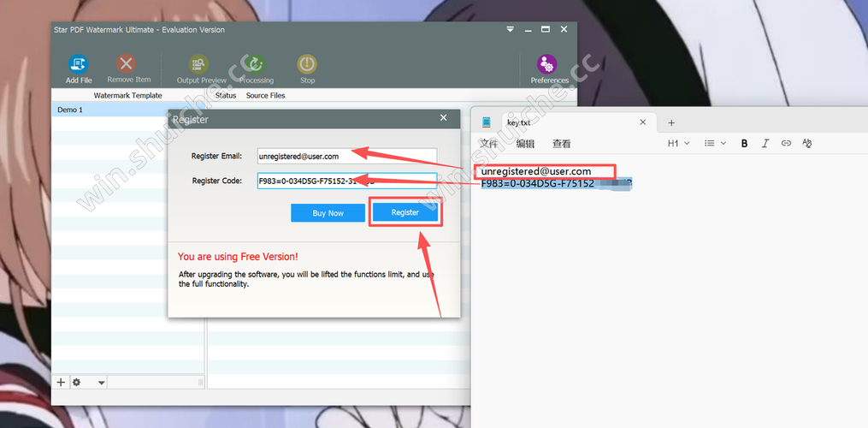
Task: Focus the Register Code input field
Action: tap(347, 181)
